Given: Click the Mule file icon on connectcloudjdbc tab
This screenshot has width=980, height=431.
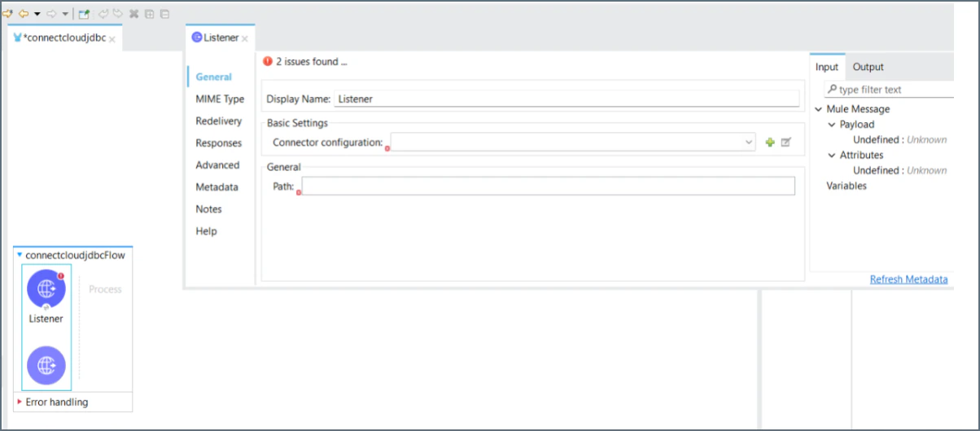Looking at the screenshot, I should pyautogui.click(x=18, y=38).
